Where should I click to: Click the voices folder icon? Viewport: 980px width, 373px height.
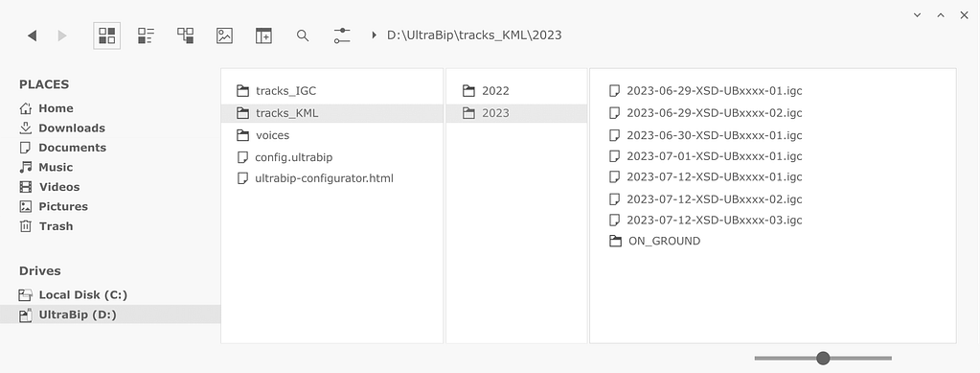(x=243, y=135)
